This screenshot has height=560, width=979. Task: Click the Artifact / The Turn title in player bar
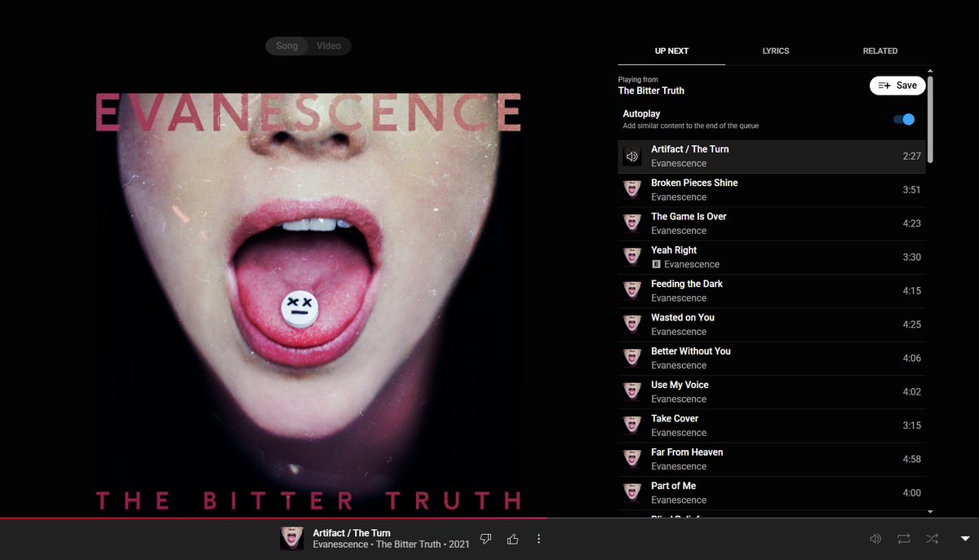[x=352, y=533]
